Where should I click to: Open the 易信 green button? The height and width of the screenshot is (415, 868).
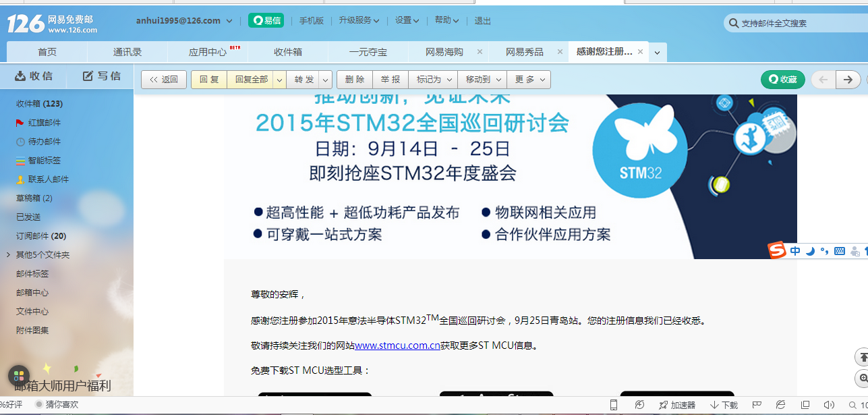[x=266, y=20]
